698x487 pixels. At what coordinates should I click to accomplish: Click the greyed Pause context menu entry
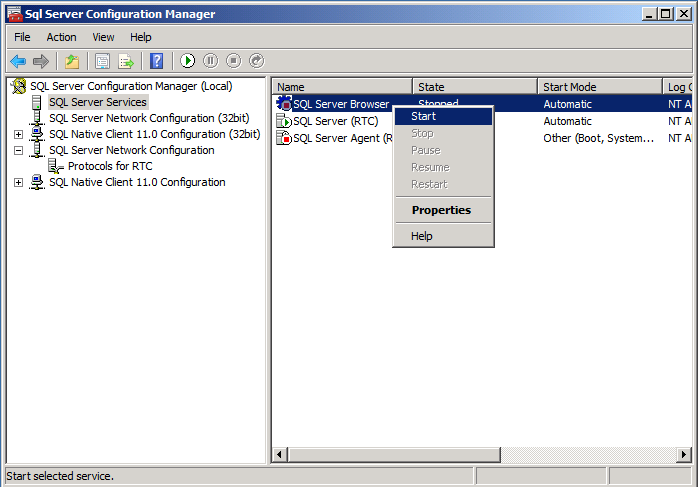pos(443,150)
